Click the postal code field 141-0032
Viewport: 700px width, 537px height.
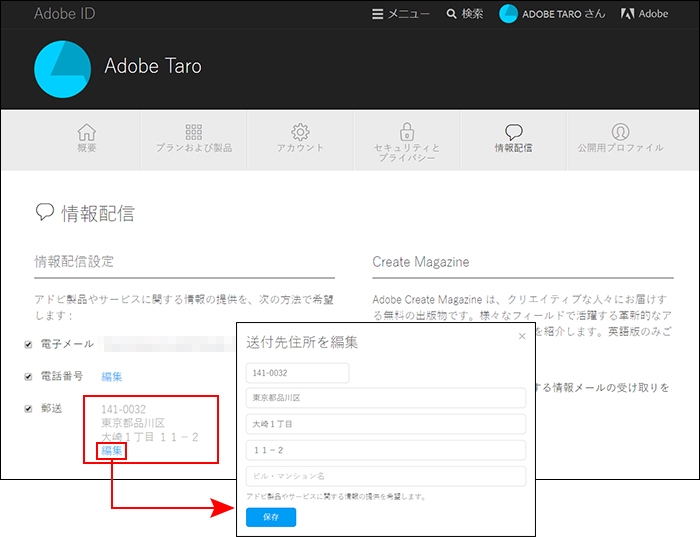tap(297, 373)
